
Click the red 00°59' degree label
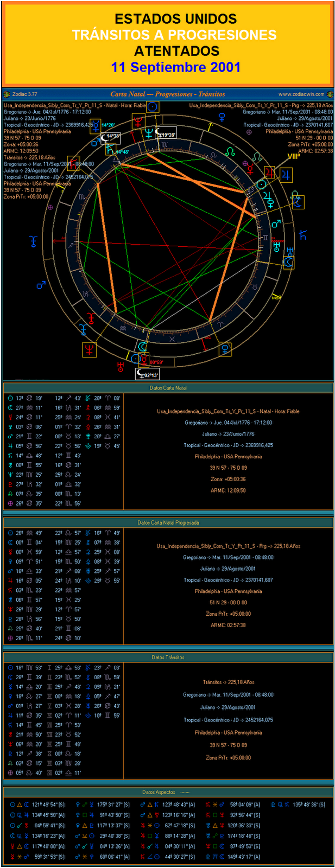(x=156, y=362)
